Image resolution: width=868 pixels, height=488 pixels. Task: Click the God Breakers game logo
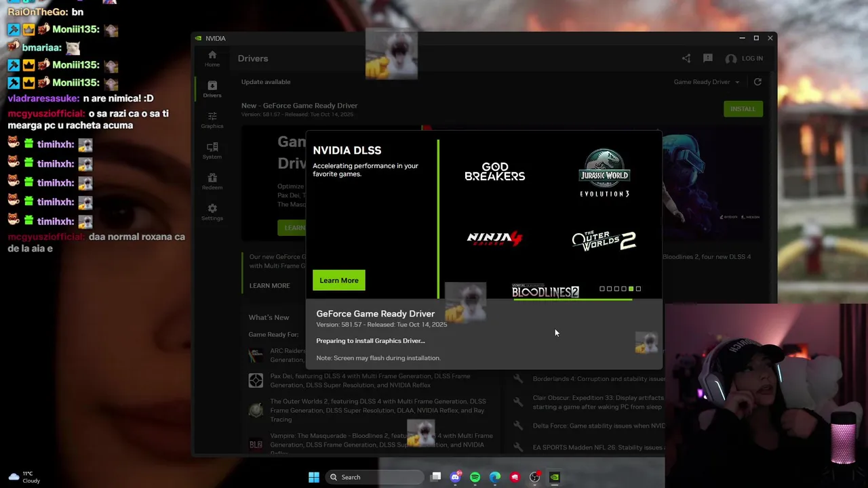point(495,171)
